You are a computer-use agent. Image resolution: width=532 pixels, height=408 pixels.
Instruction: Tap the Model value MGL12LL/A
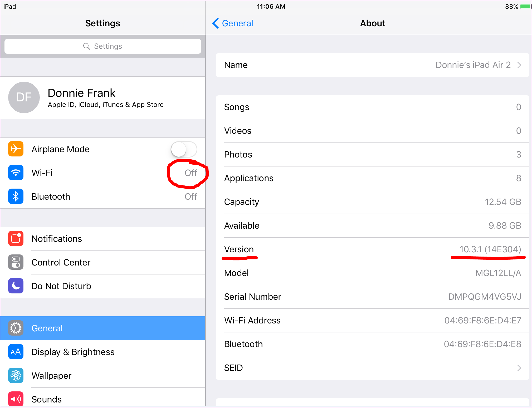coord(498,273)
